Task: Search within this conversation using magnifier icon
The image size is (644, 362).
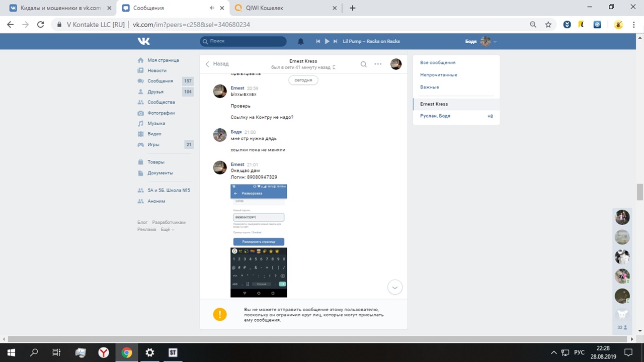Action: (363, 64)
